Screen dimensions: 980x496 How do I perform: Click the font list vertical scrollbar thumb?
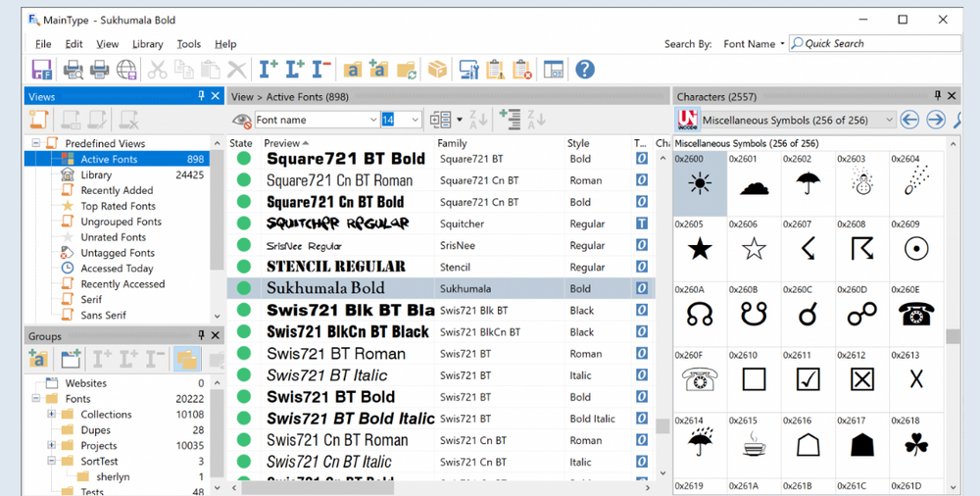pos(662,426)
